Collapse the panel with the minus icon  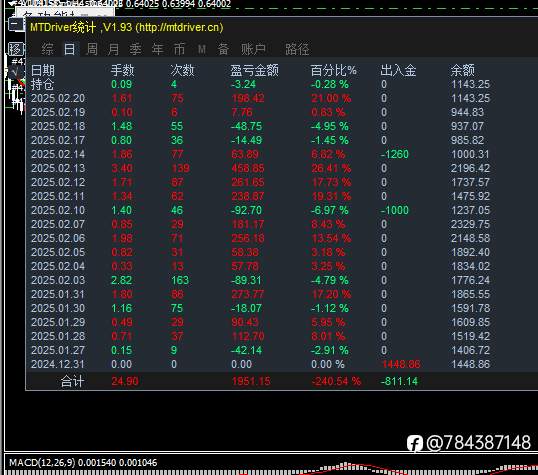pyautogui.click(x=16, y=24)
